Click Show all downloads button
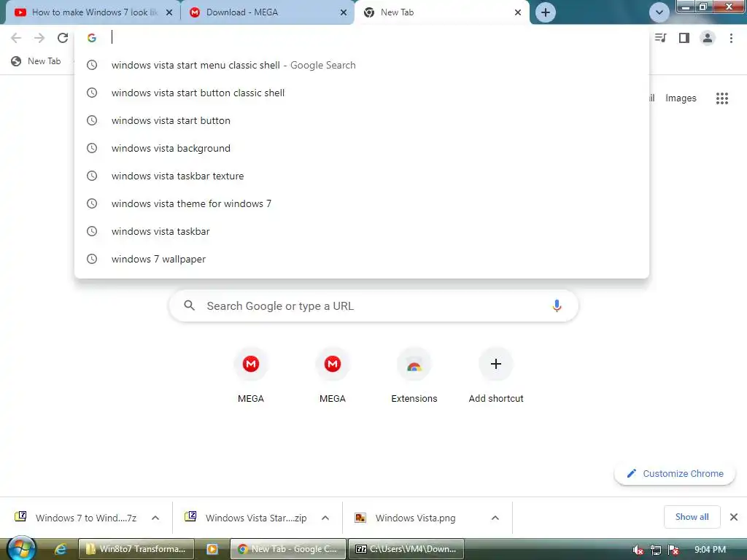 coord(692,517)
